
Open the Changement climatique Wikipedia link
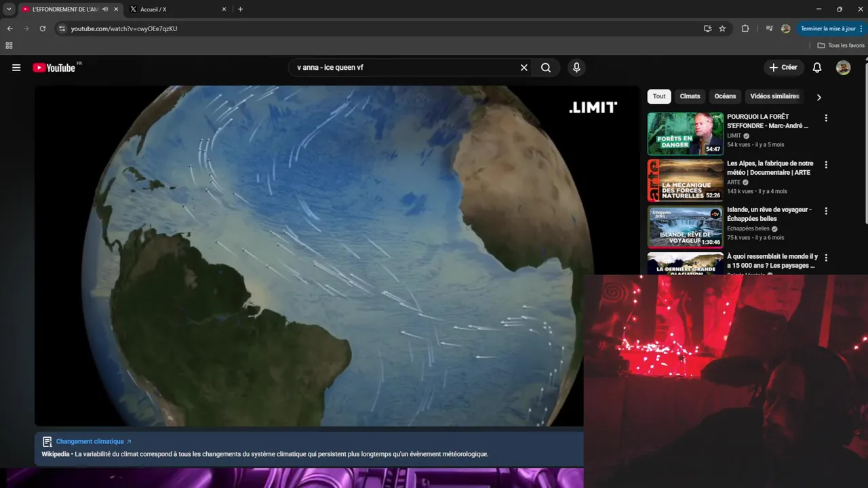[x=94, y=441]
